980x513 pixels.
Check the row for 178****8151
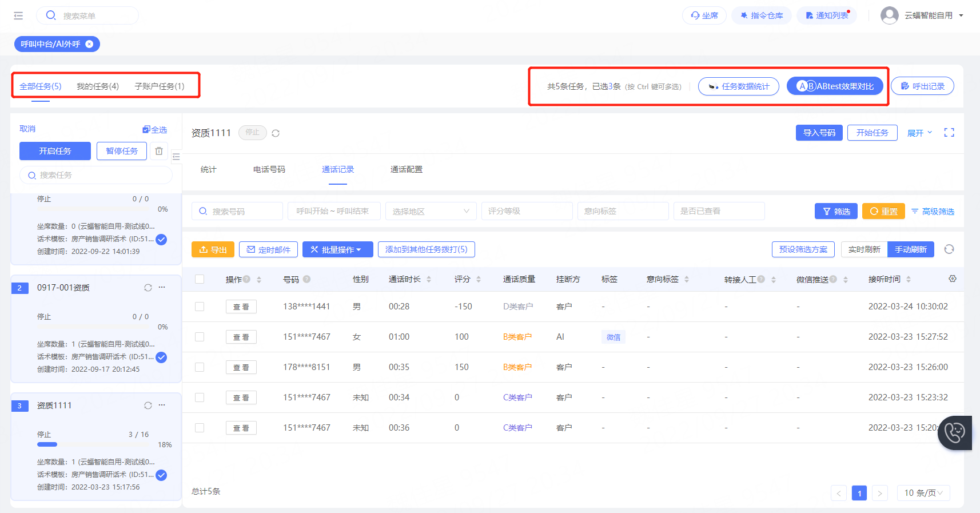200,367
